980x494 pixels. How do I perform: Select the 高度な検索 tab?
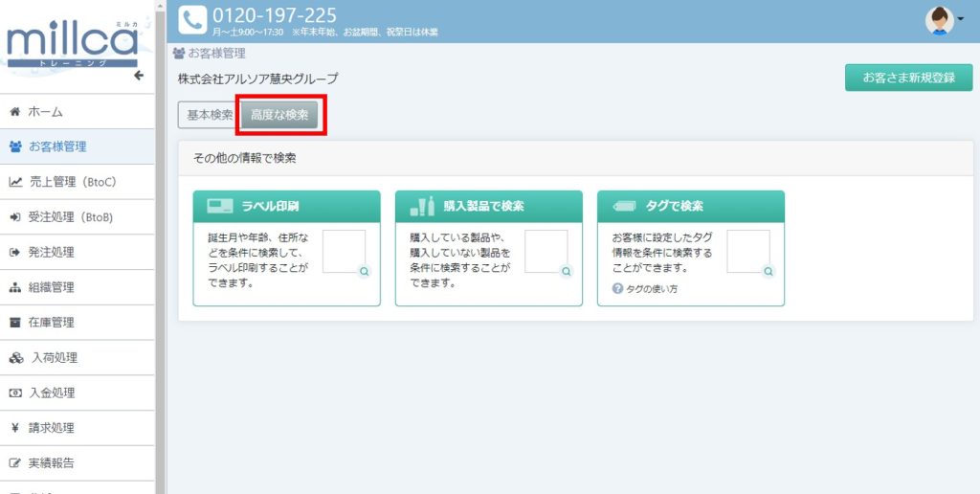point(278,115)
